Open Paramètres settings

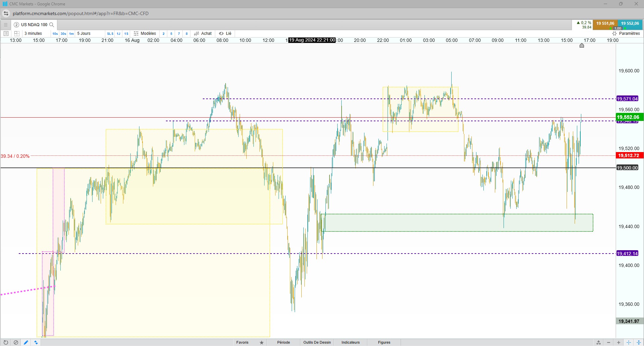626,33
